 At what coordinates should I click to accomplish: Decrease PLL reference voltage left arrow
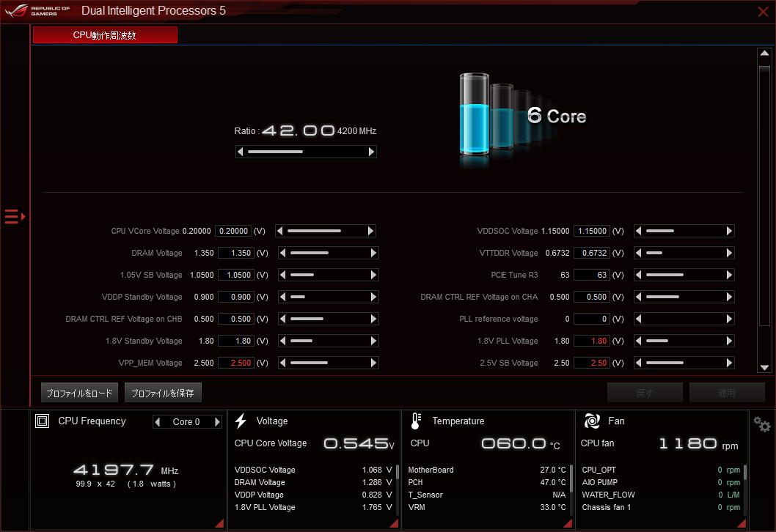(639, 319)
